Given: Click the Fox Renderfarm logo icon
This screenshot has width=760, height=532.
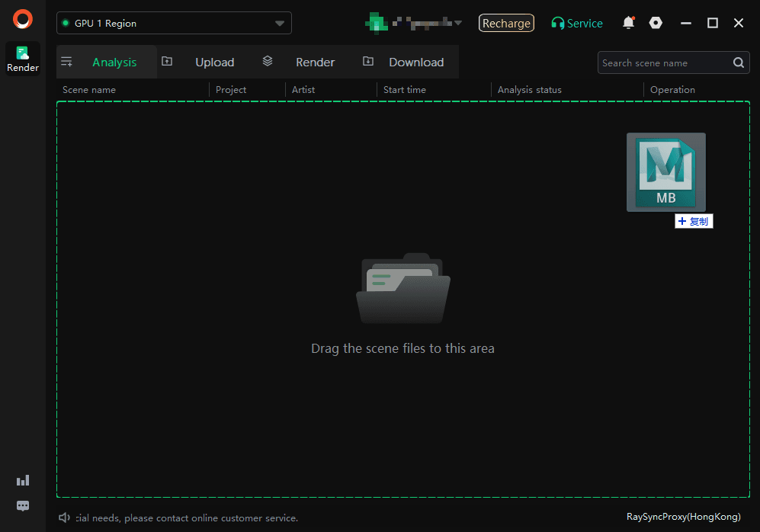Looking at the screenshot, I should tap(23, 19).
